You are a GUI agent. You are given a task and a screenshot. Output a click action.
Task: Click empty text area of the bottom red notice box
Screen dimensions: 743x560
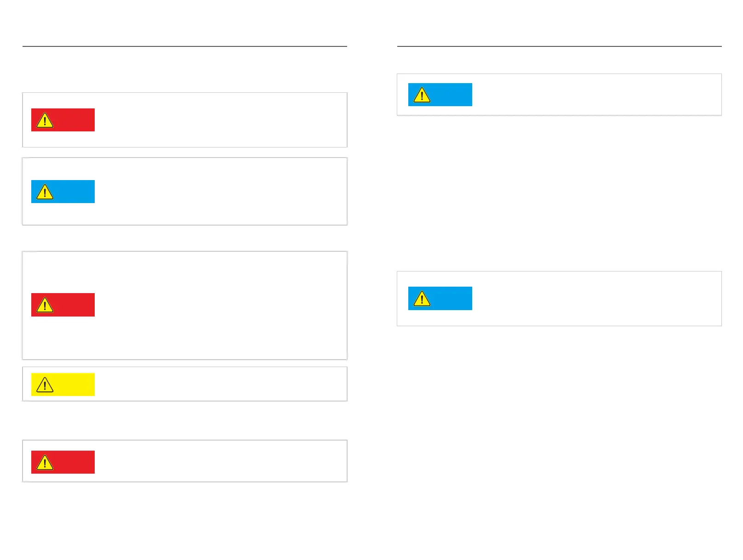pos(221,461)
